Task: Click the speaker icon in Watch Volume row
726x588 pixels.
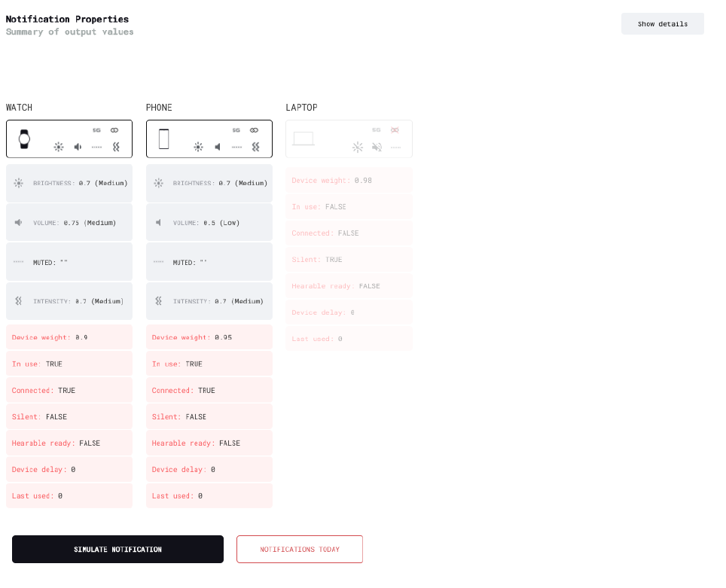Action: point(19,223)
